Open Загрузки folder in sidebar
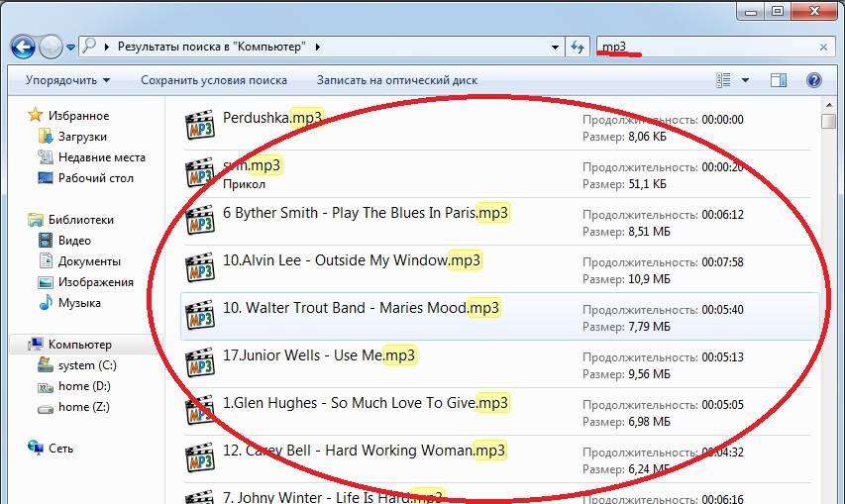This screenshot has width=845, height=504. (82, 137)
